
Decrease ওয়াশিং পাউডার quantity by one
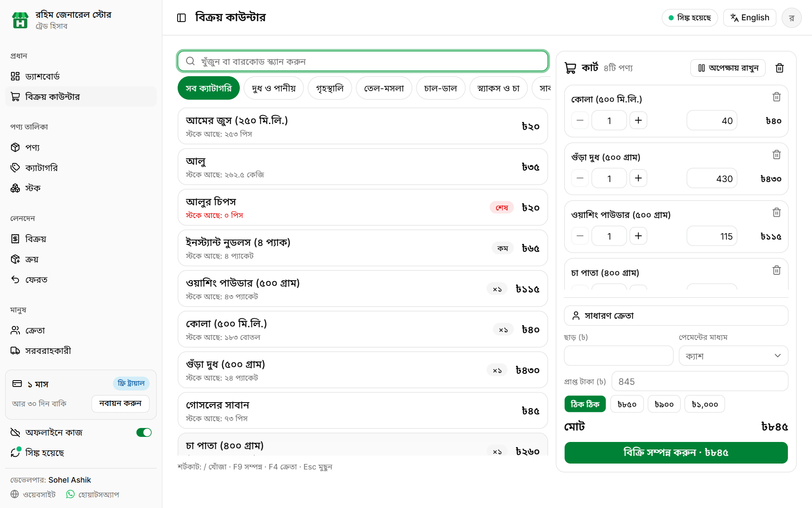coord(580,236)
